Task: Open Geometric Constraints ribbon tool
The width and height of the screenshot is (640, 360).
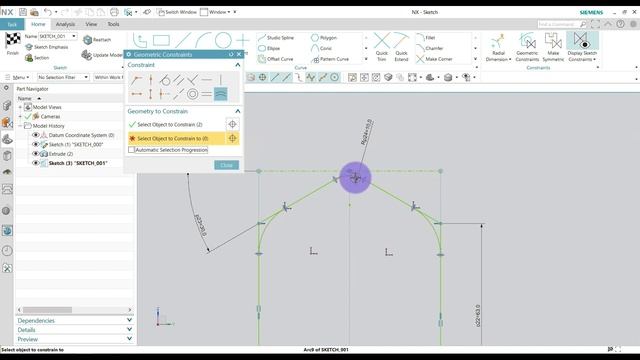Action: (527, 47)
